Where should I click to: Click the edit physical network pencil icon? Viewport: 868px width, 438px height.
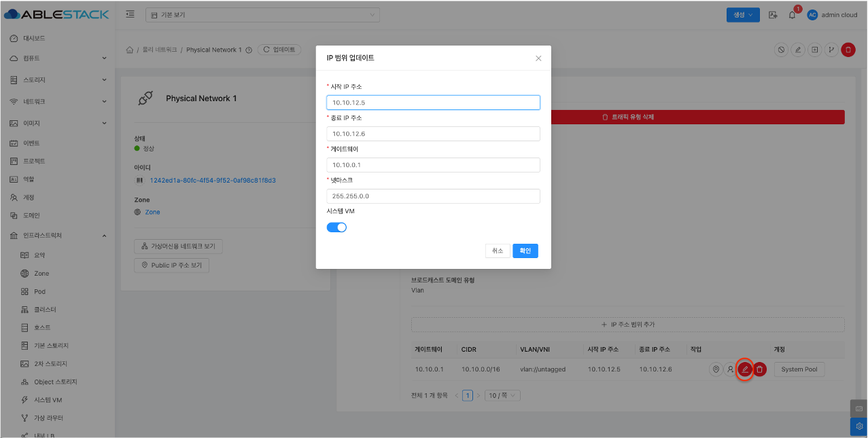(x=798, y=50)
